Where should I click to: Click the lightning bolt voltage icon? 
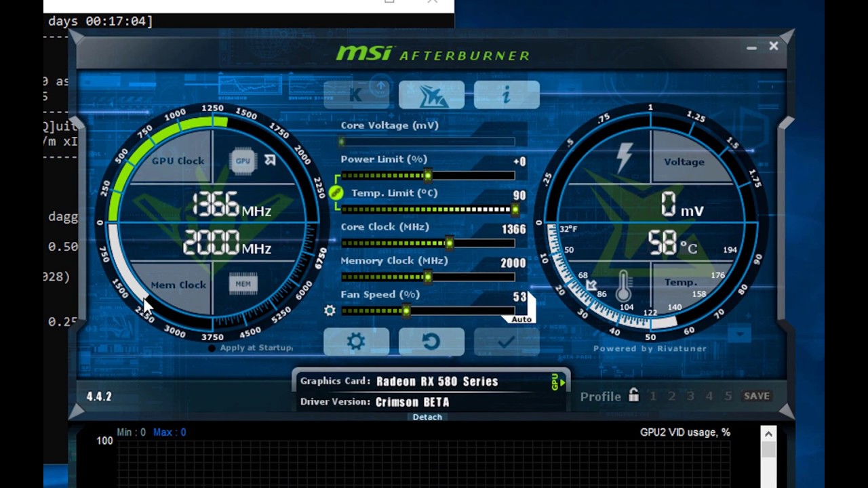click(x=624, y=158)
